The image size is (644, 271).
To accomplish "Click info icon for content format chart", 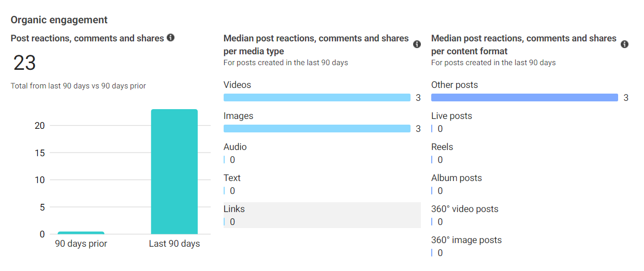I will 624,44.
